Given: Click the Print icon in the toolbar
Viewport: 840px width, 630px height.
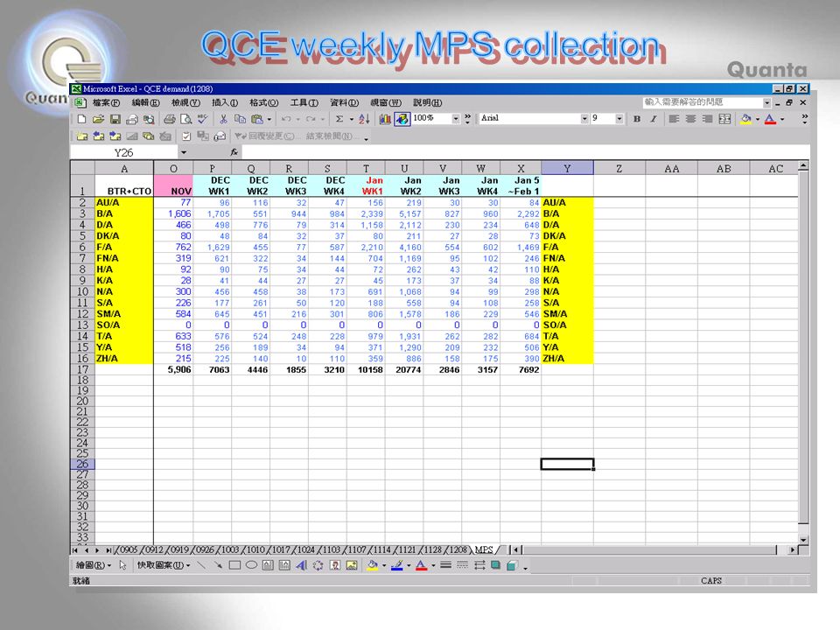Looking at the screenshot, I should [169, 119].
